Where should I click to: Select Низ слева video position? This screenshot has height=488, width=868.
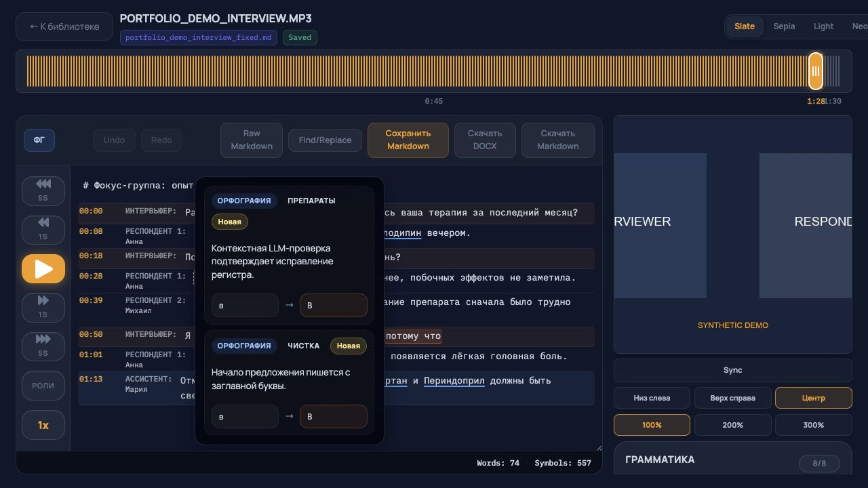[652, 398]
